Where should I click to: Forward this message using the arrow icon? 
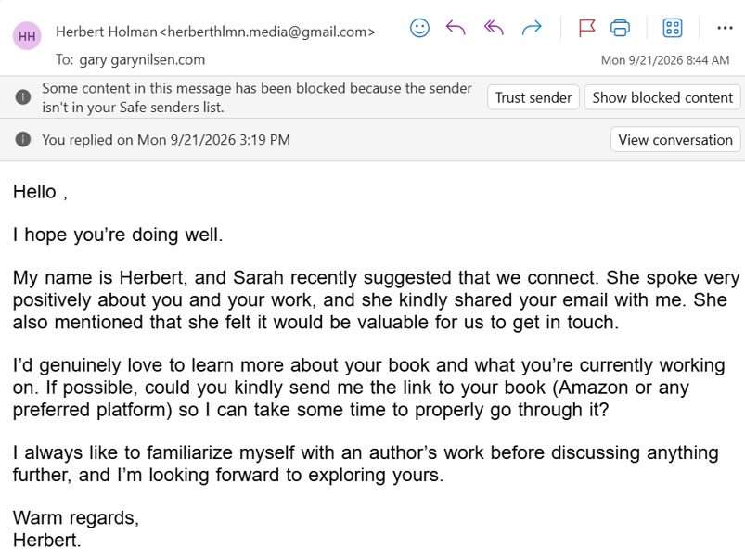click(532, 28)
